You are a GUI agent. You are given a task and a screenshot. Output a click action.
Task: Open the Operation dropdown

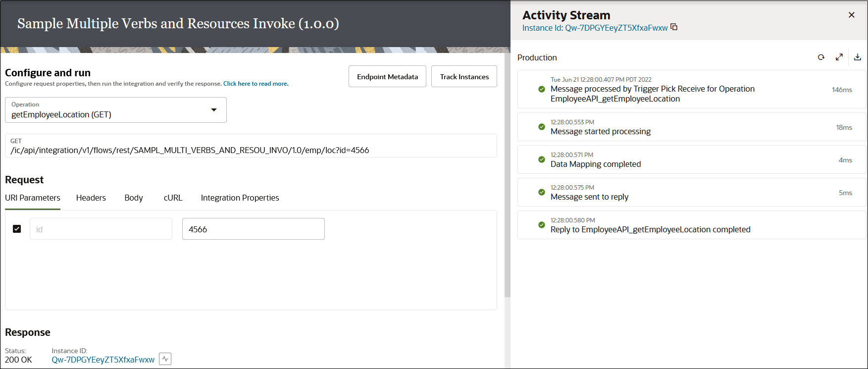click(116, 110)
